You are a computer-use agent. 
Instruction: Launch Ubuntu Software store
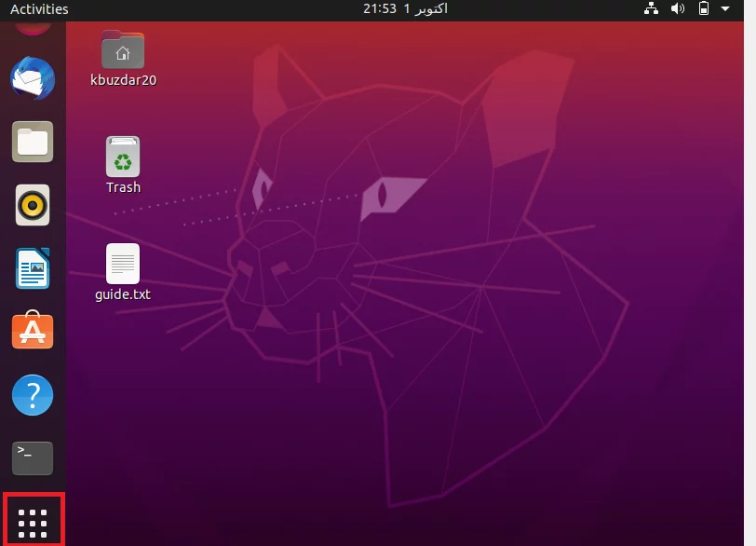33,330
